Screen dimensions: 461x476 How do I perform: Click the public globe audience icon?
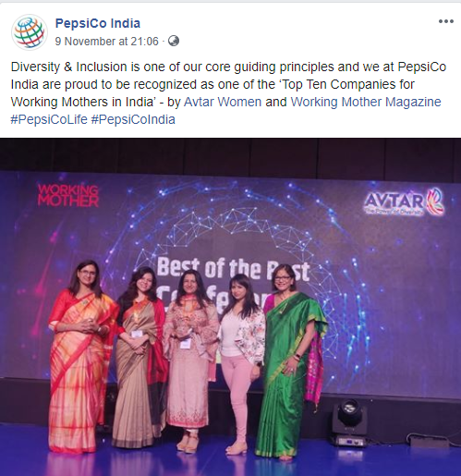(174, 41)
